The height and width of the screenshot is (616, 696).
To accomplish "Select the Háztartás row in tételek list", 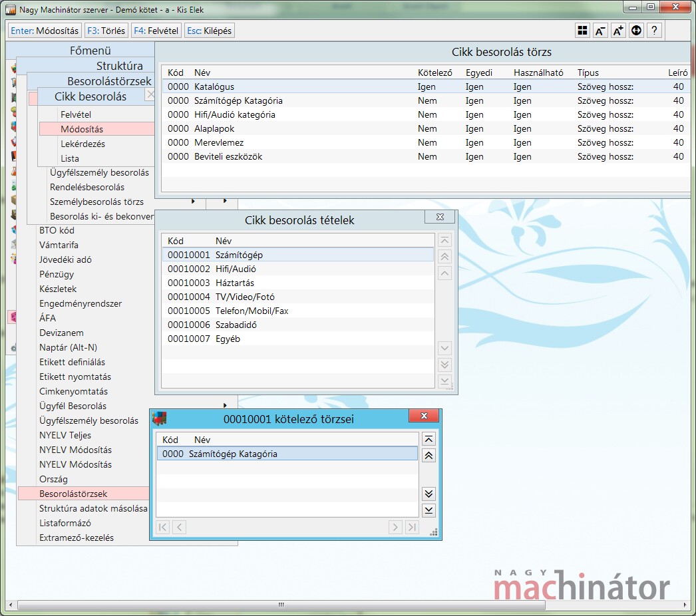I will 235,283.
